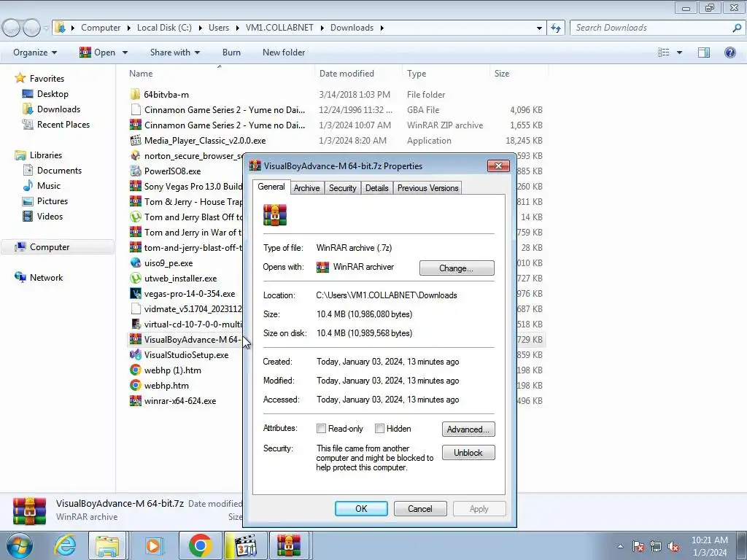Open the Pictures library

point(53,201)
